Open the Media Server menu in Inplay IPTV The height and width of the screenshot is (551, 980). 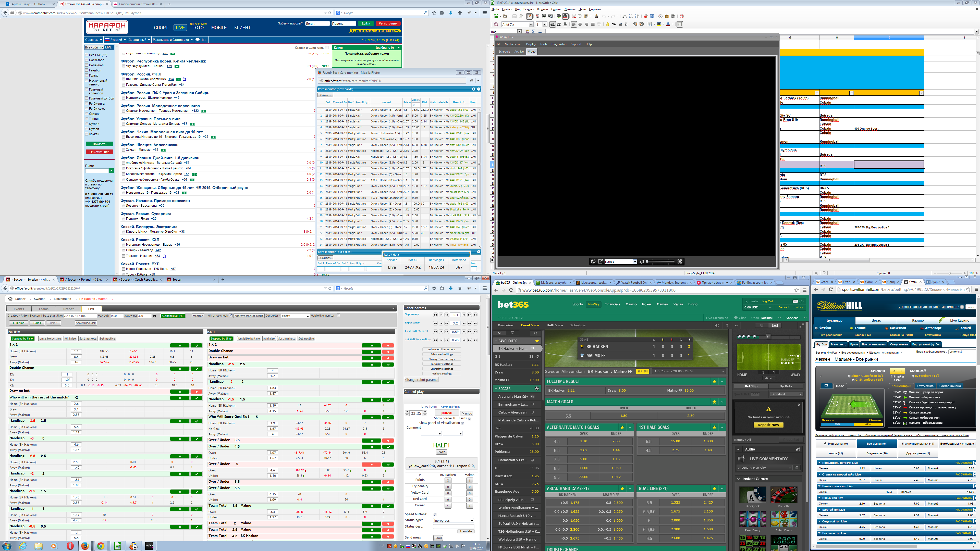click(x=513, y=44)
